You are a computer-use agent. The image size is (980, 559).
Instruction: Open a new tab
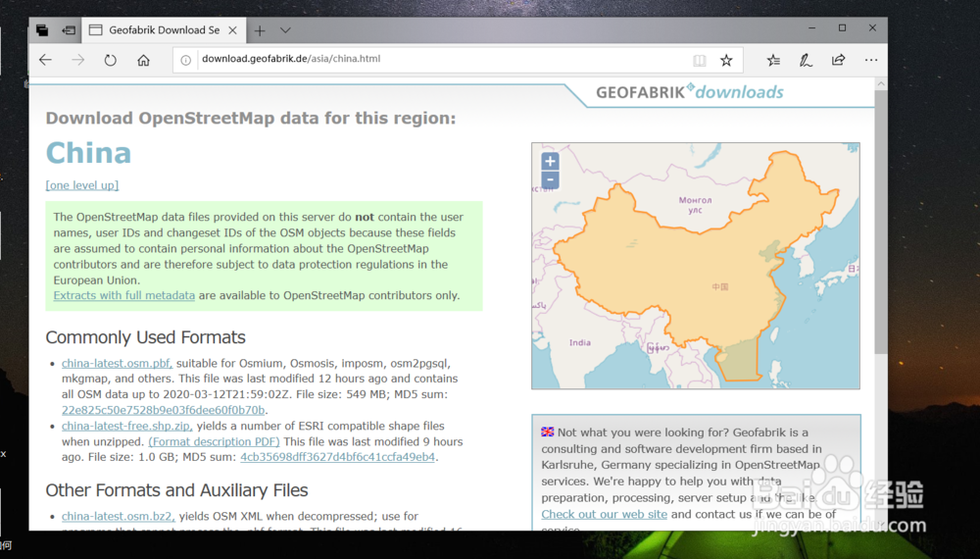pyautogui.click(x=260, y=30)
